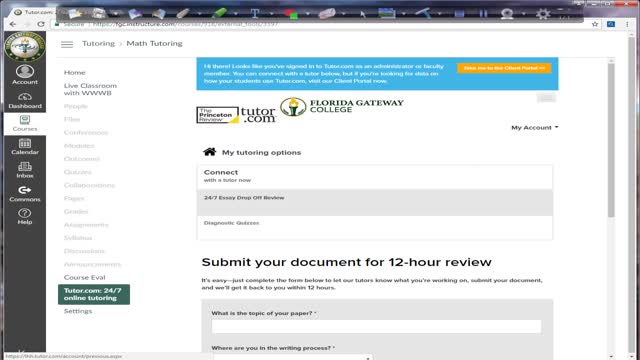The image size is (640, 360).
Task: Click the paper topic text field
Action: [x=376, y=327]
